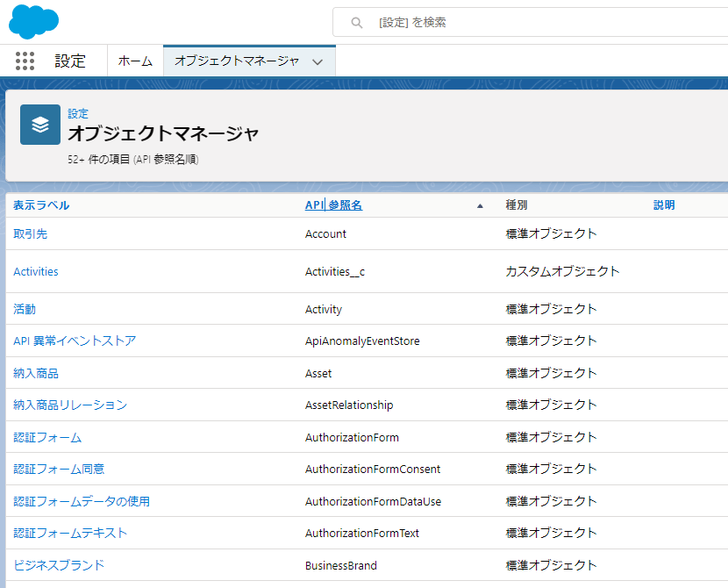Click the 設定 breadcrumb above the title
This screenshot has height=588, width=728.
78,114
